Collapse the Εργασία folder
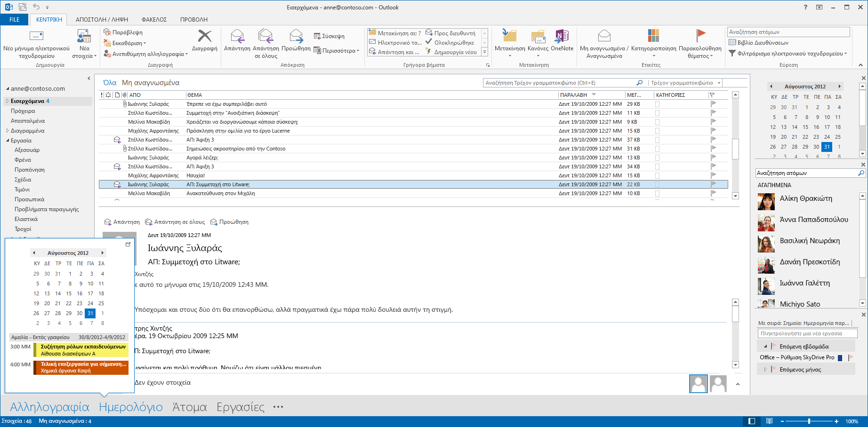The width and height of the screenshot is (868, 427). click(8, 141)
